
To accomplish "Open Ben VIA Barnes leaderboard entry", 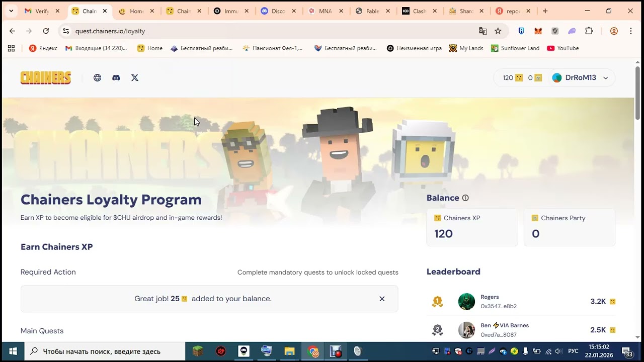I will pyautogui.click(x=521, y=330).
